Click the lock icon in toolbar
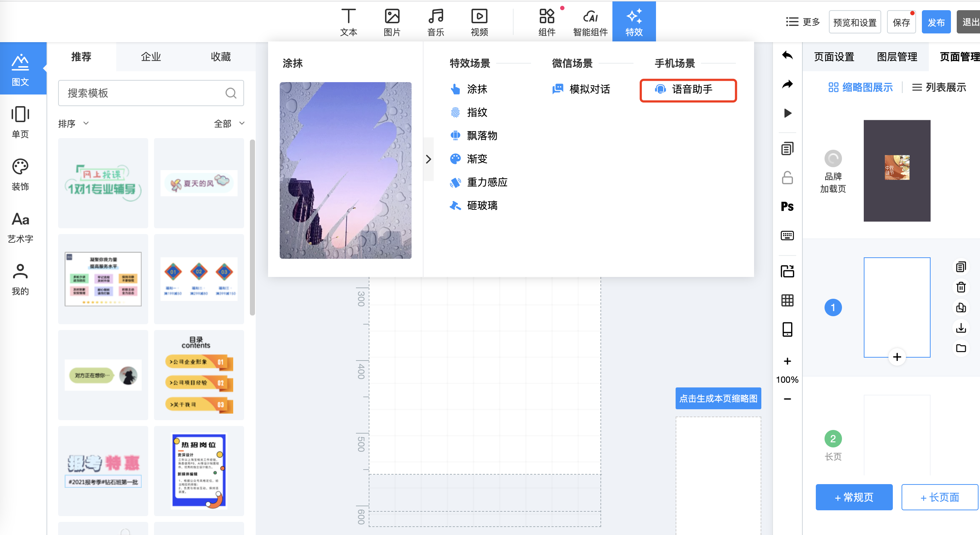This screenshot has height=535, width=980. [x=787, y=177]
